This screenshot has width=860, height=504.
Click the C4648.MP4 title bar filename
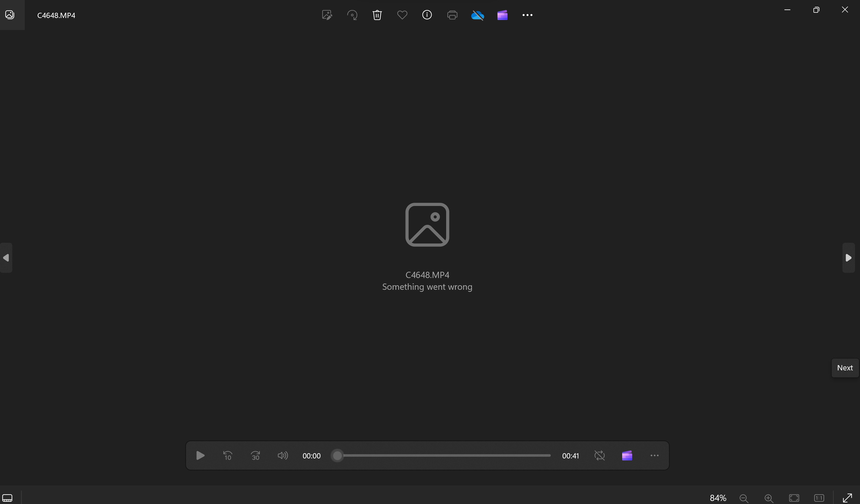point(56,15)
